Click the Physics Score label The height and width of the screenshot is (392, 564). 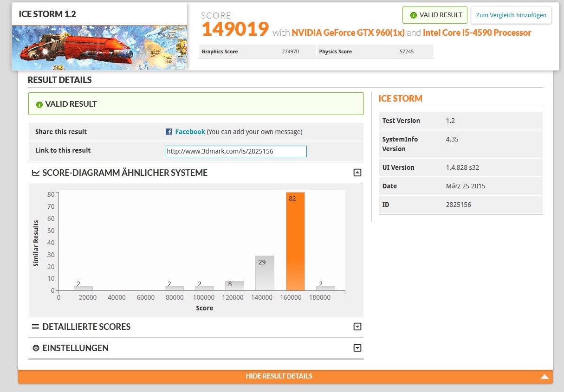point(336,51)
